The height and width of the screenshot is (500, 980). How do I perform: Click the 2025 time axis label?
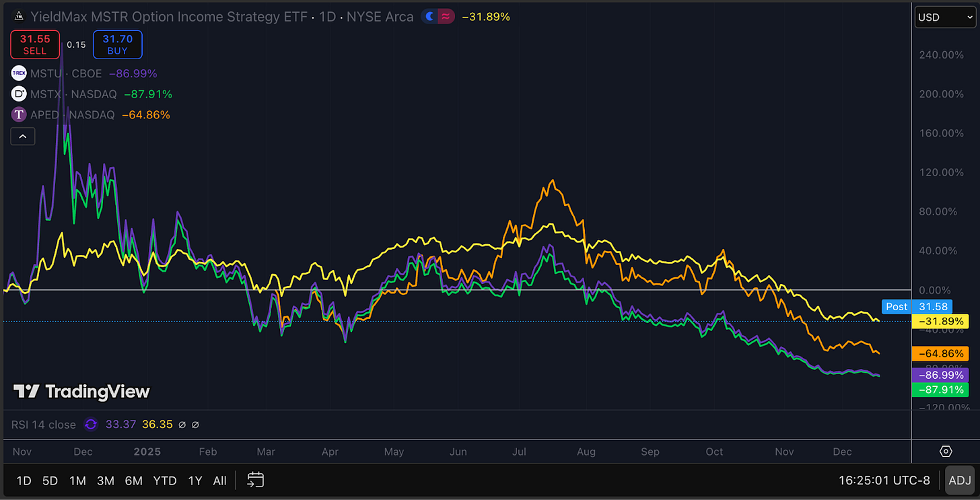pos(147,452)
